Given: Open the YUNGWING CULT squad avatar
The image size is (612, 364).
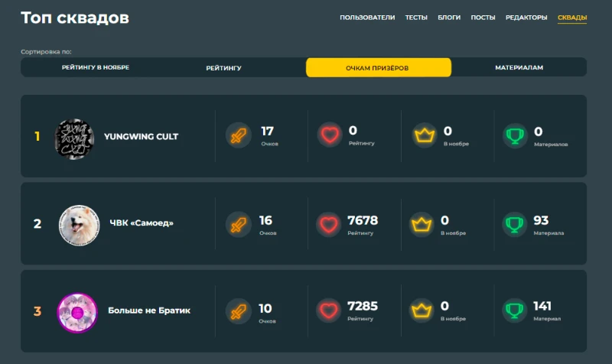Looking at the screenshot, I should tap(74, 139).
